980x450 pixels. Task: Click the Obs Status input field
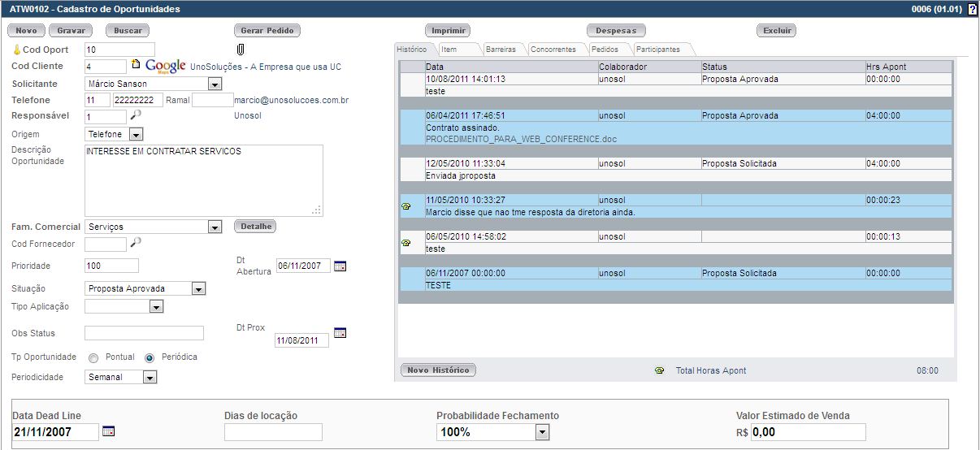pyautogui.click(x=144, y=333)
